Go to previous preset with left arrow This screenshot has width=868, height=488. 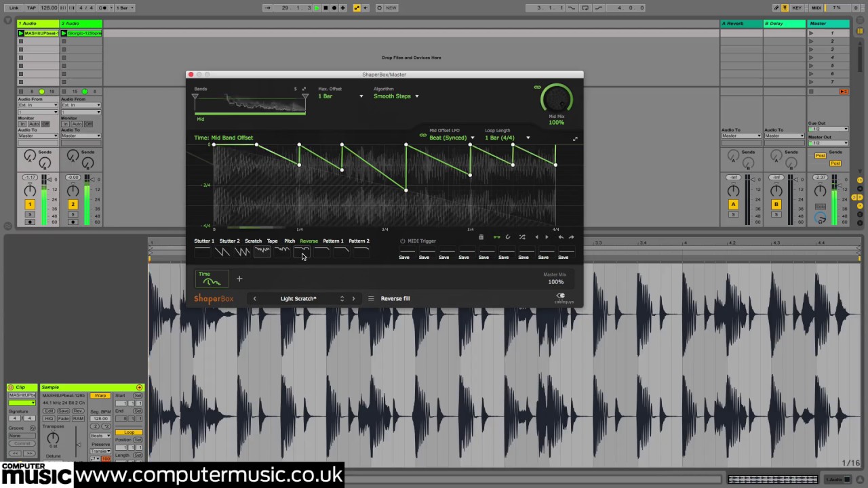tap(255, 298)
